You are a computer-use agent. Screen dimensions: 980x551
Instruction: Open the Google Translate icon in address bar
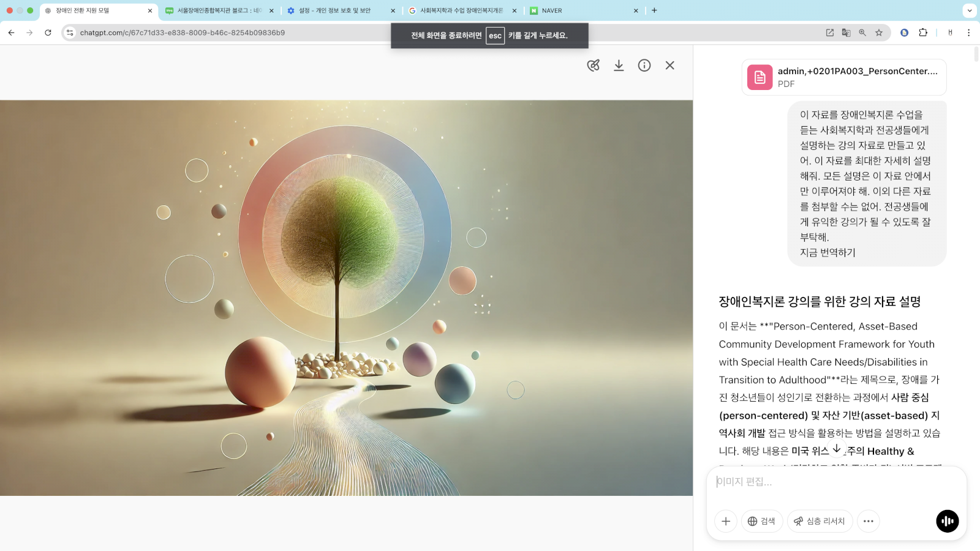pos(846,33)
